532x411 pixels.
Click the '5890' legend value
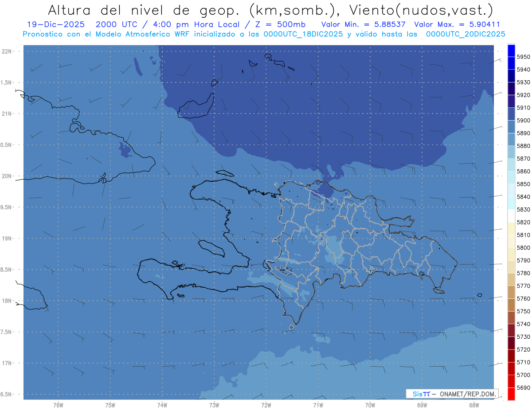click(x=523, y=133)
